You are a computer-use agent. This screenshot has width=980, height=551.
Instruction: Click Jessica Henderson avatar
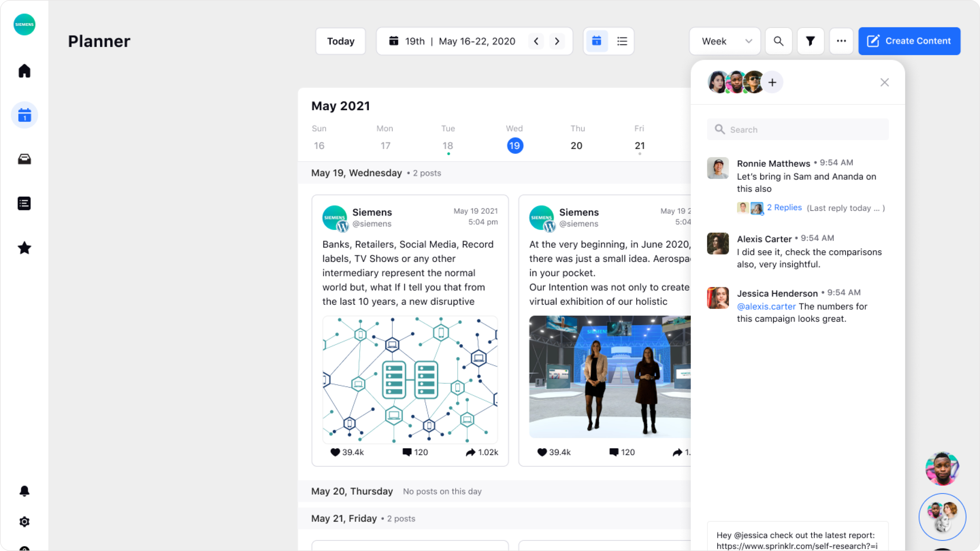click(x=718, y=298)
